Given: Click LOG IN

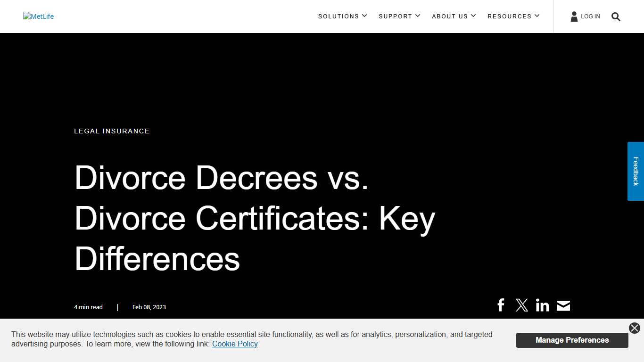Looking at the screenshot, I should (x=590, y=16).
